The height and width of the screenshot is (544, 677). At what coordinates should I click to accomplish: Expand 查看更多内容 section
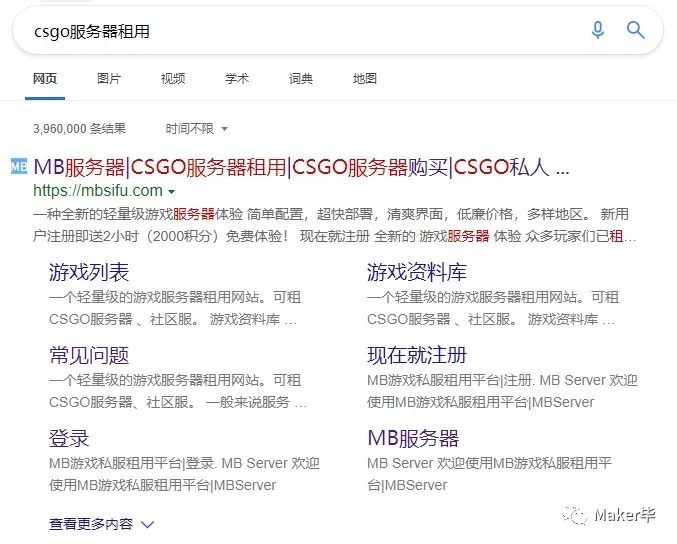(101, 524)
